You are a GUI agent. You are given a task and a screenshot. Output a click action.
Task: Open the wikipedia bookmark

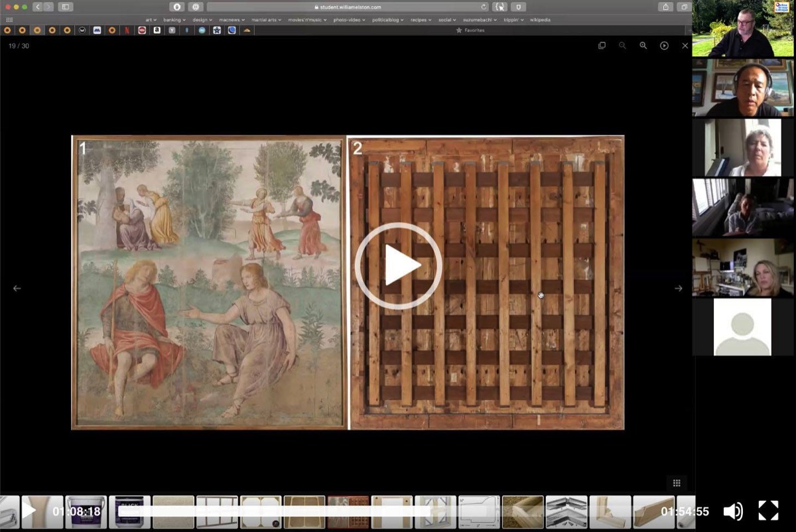click(x=540, y=20)
